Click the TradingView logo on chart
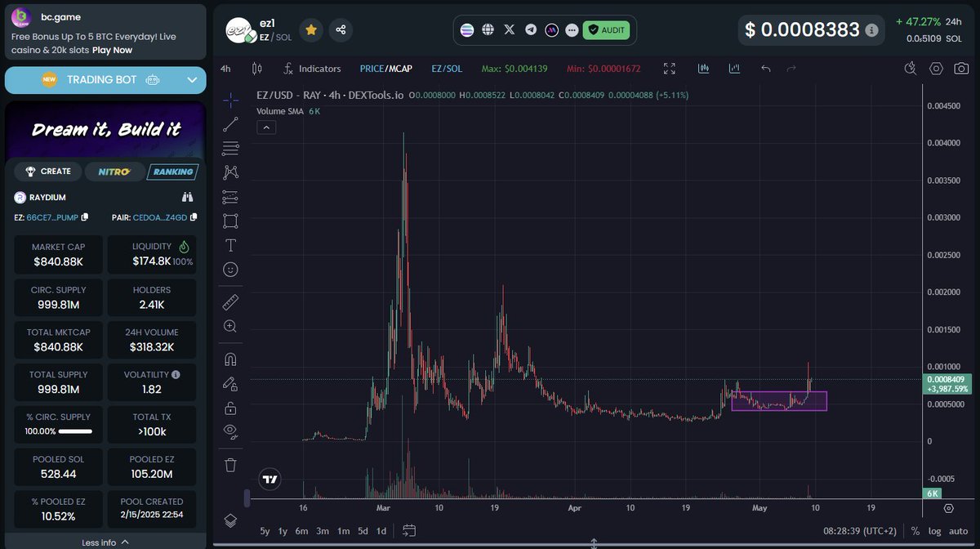Image resolution: width=980 pixels, height=549 pixels. coord(270,480)
